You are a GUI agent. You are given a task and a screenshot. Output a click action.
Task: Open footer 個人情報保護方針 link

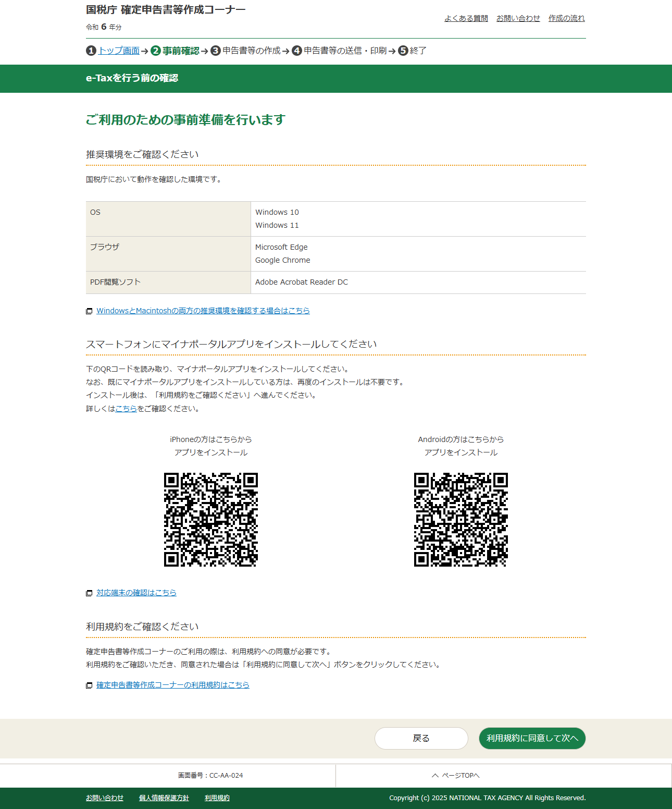coord(164,798)
